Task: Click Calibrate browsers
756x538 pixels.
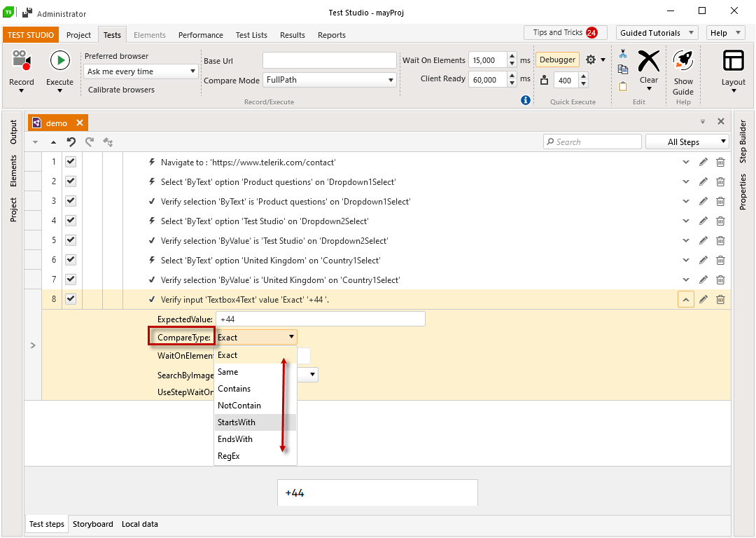Action: pos(122,90)
